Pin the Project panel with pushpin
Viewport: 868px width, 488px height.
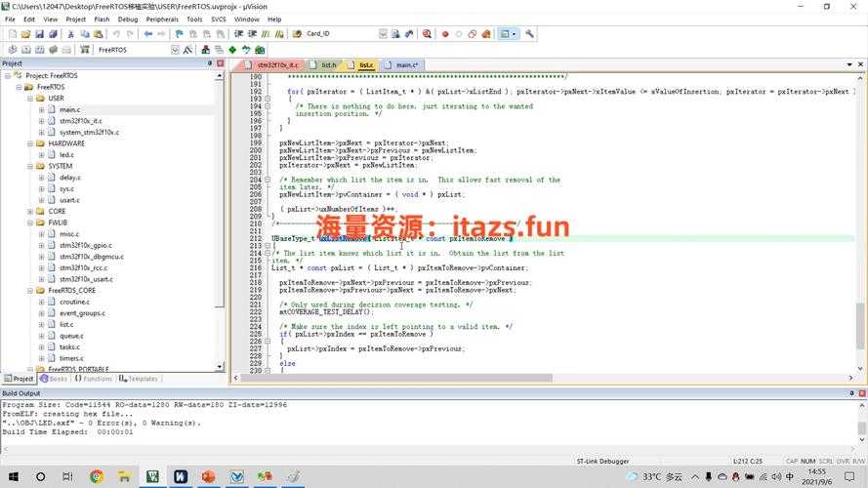(x=211, y=63)
